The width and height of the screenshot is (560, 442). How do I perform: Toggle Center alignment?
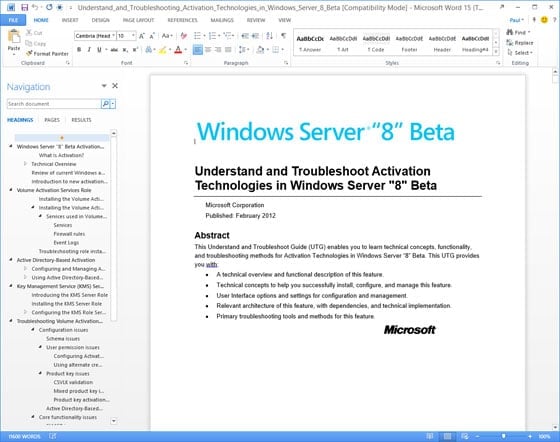click(208, 50)
